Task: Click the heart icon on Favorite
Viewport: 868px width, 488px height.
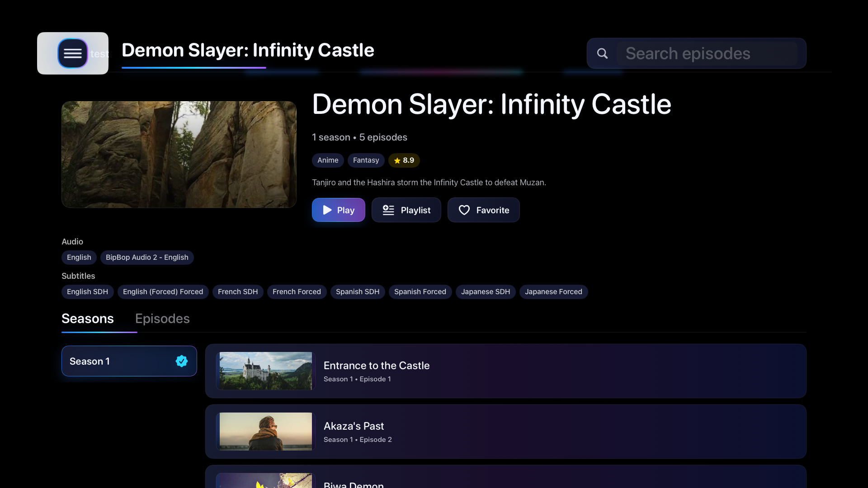Action: [464, 210]
